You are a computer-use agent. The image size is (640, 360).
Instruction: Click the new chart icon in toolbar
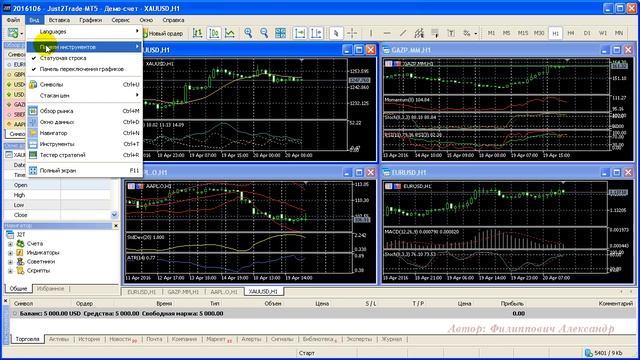pyautogui.click(x=13, y=33)
